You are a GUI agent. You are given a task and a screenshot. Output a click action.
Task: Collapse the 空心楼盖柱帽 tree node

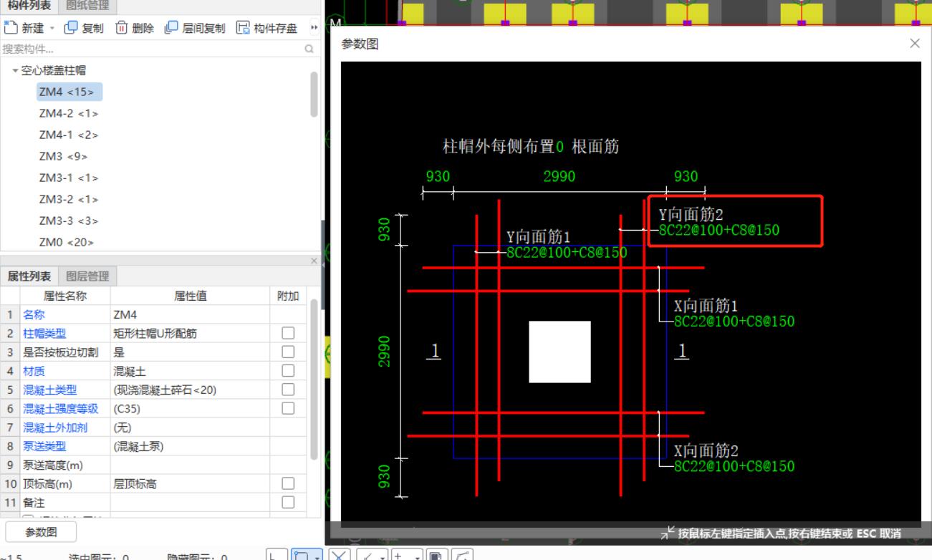tap(14, 71)
